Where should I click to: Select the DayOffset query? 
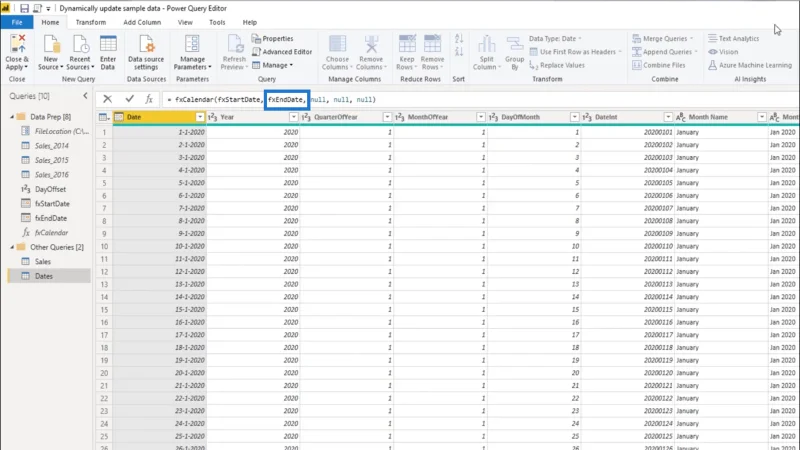(50, 189)
